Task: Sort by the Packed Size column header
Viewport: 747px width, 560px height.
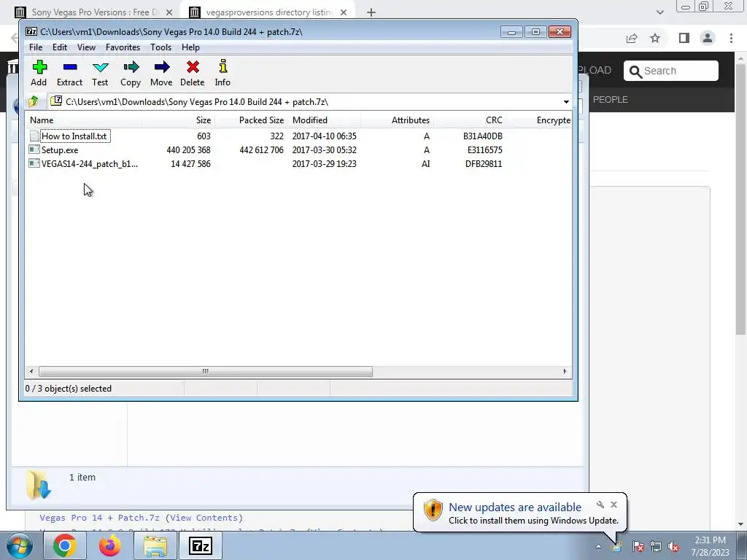Action: point(251,120)
